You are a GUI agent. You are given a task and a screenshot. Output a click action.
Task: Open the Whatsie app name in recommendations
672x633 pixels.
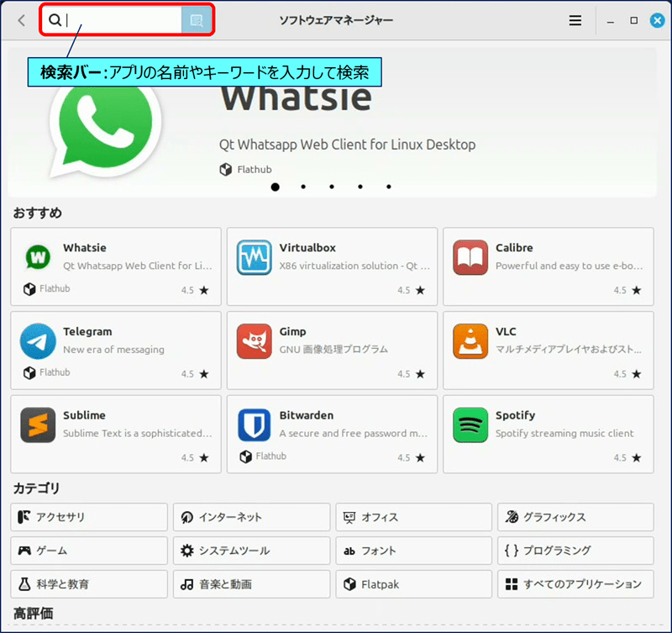(85, 248)
